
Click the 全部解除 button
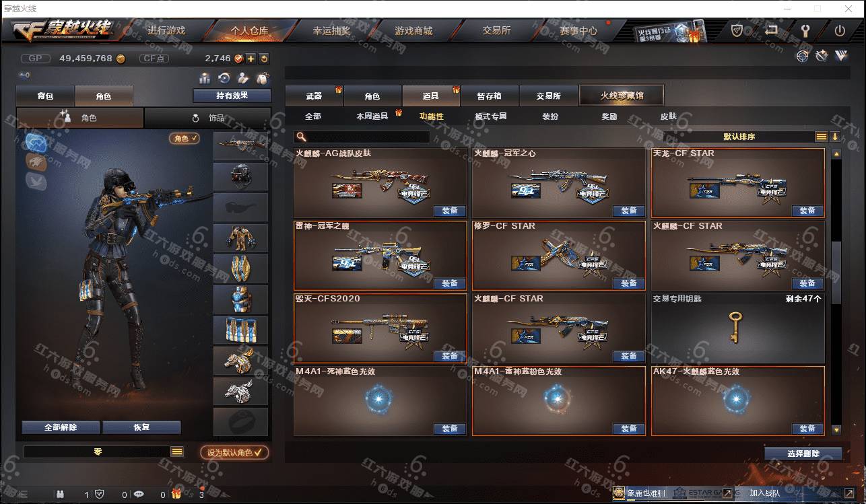(x=61, y=427)
